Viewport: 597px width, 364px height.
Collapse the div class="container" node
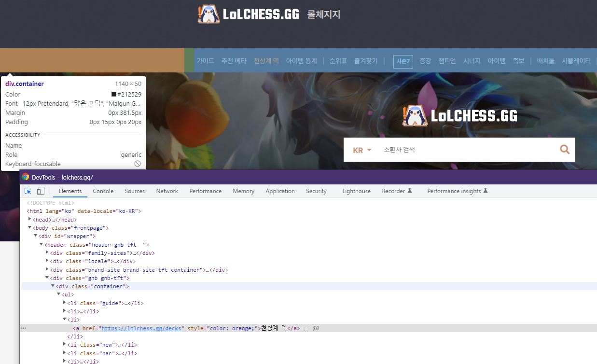coord(53,286)
